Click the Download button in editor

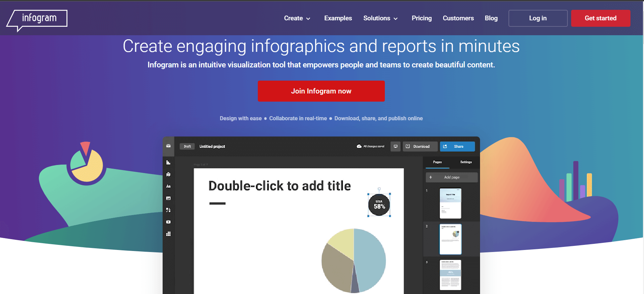tap(420, 146)
